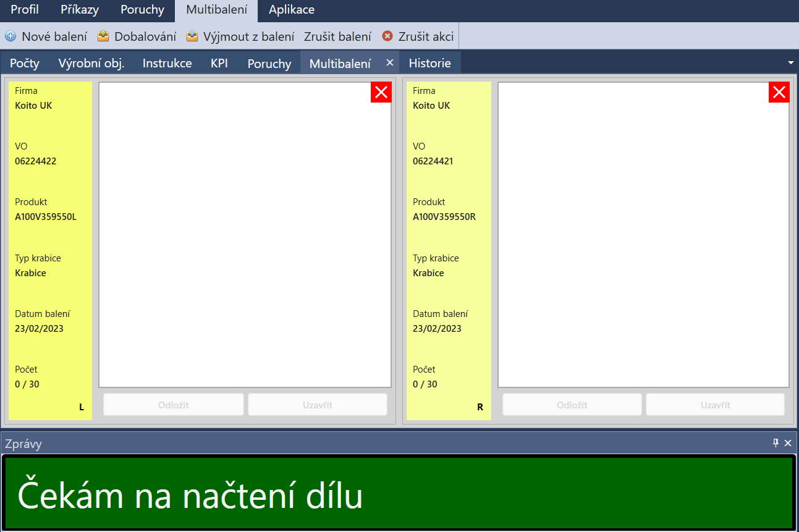Close the Zprávy messages panel
This screenshot has width=799, height=532.
788,443
